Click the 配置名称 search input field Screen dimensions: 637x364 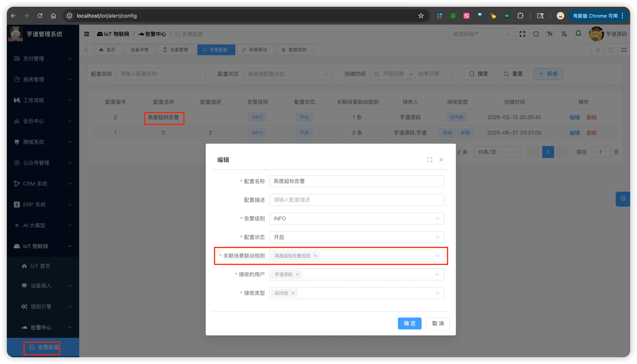tap(161, 74)
